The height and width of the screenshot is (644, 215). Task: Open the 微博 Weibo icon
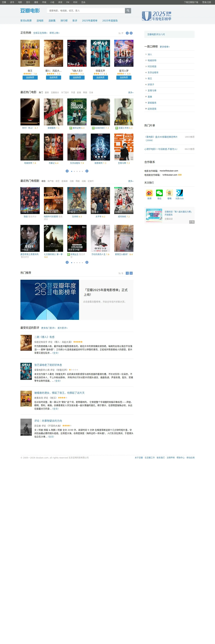pyautogui.click(x=149, y=193)
